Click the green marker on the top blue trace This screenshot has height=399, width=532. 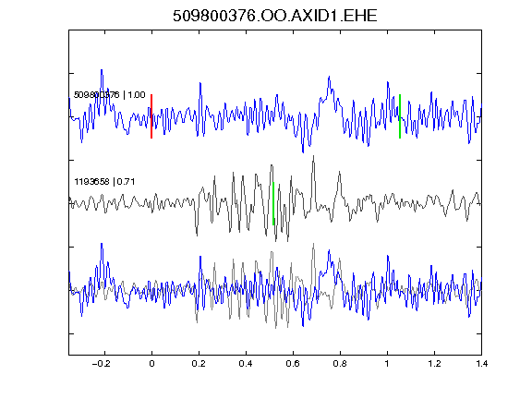(x=400, y=116)
